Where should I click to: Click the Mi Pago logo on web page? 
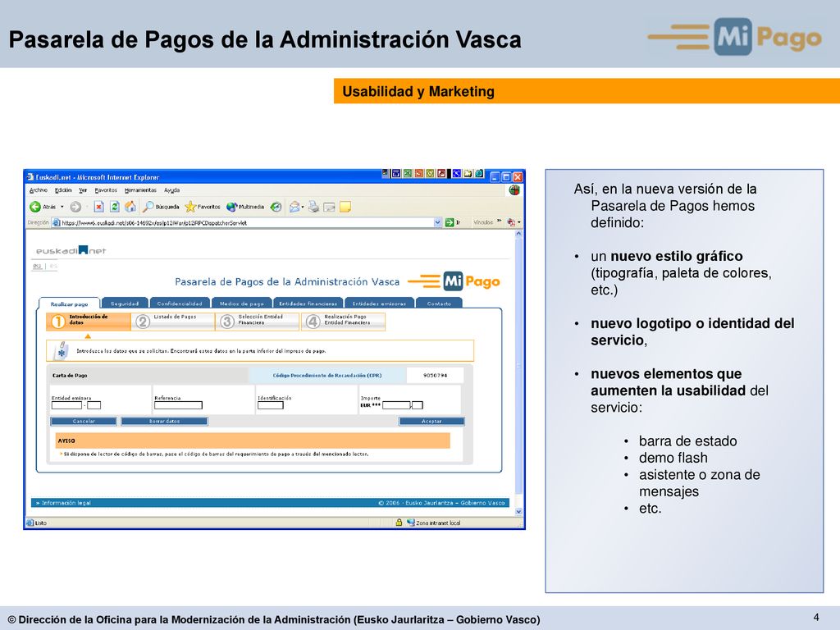coord(453,281)
